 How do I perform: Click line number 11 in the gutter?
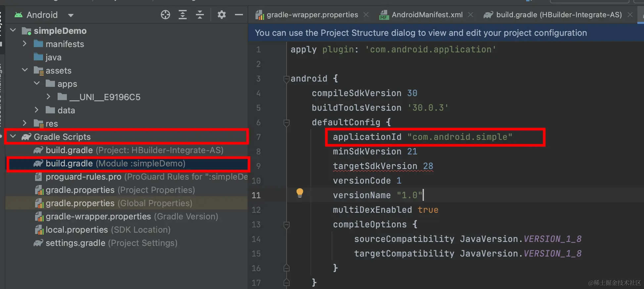[x=256, y=195]
